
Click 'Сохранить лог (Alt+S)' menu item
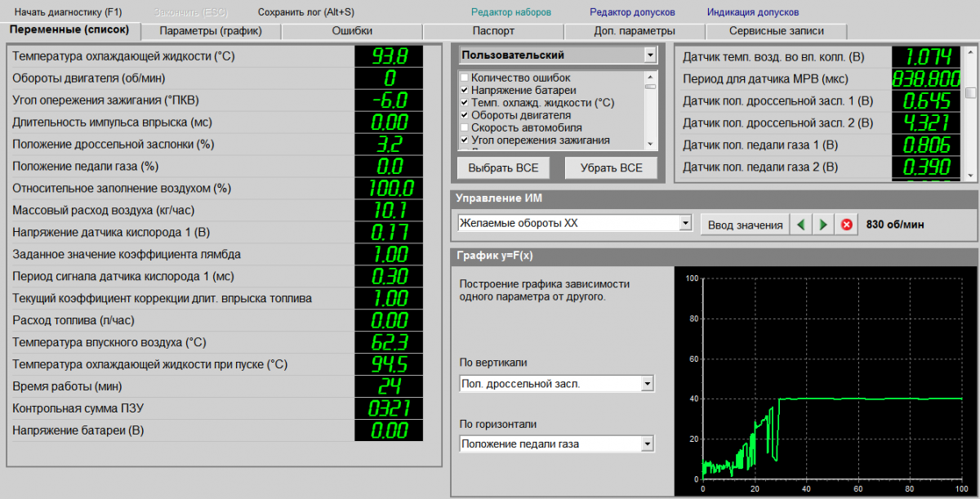coord(305,12)
